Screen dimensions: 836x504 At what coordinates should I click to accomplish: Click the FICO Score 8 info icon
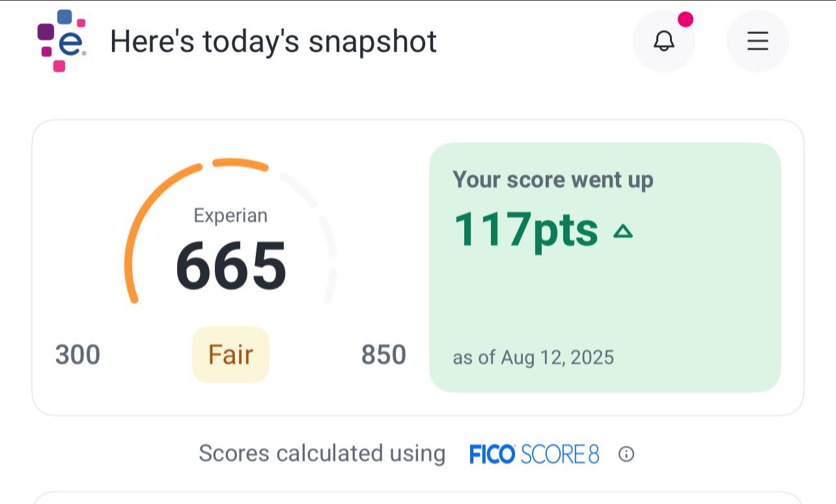click(x=626, y=454)
